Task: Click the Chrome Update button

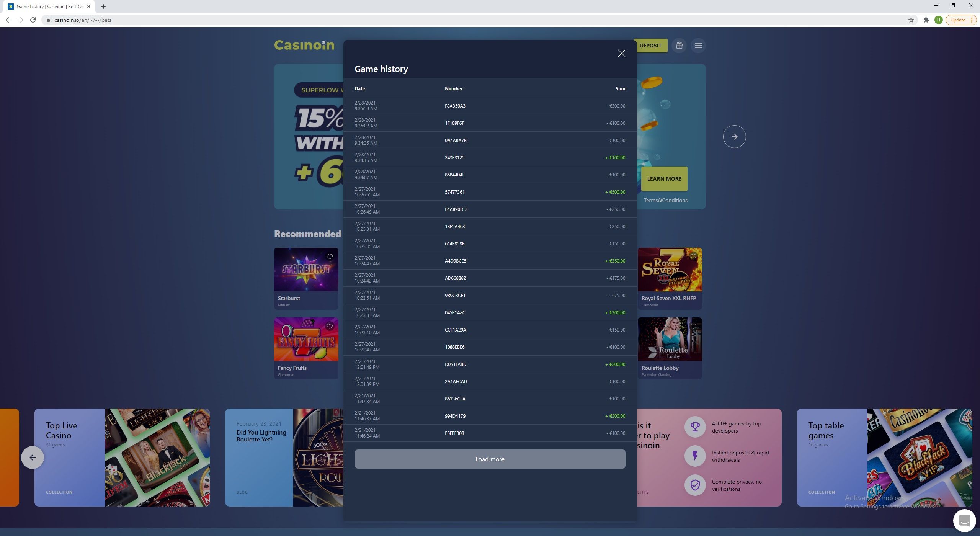Action: tap(960, 20)
